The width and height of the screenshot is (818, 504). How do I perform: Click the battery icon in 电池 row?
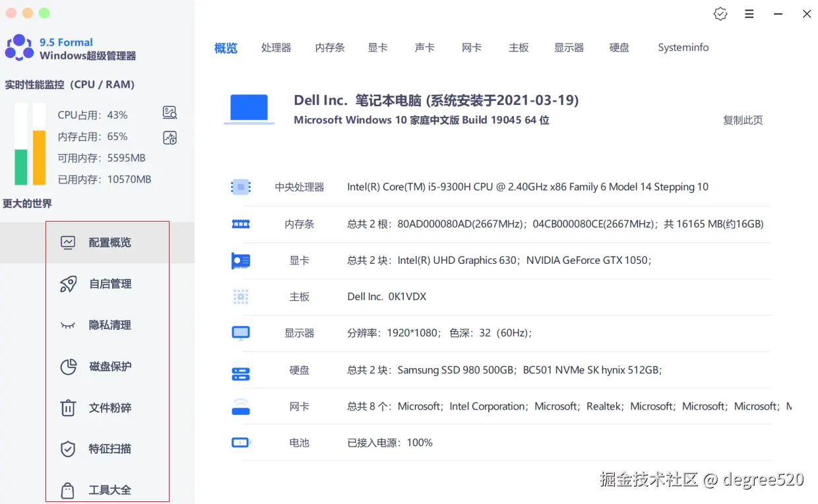[x=241, y=443]
